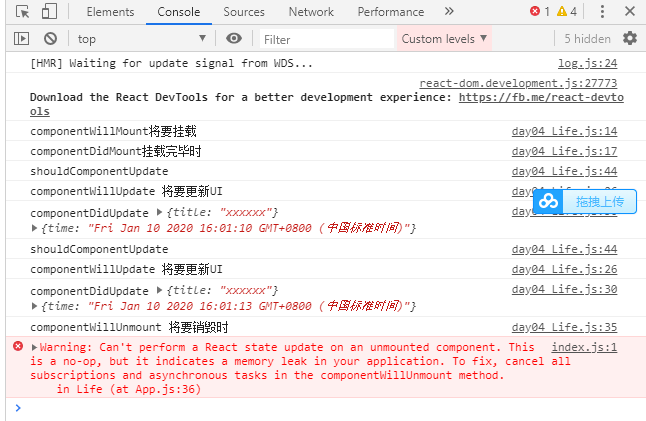Screen dimensions: 646x421
Task: Click the yellow warning count indicator
Action: coord(567,12)
